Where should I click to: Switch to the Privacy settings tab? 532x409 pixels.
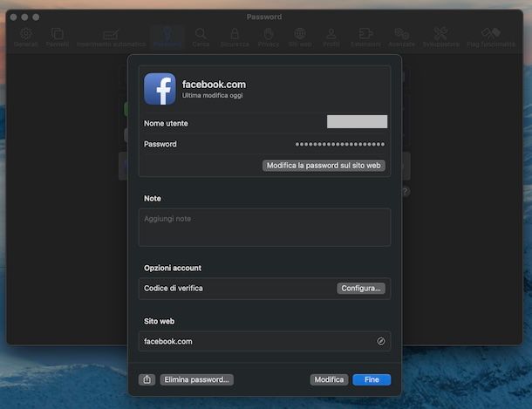pos(268,37)
